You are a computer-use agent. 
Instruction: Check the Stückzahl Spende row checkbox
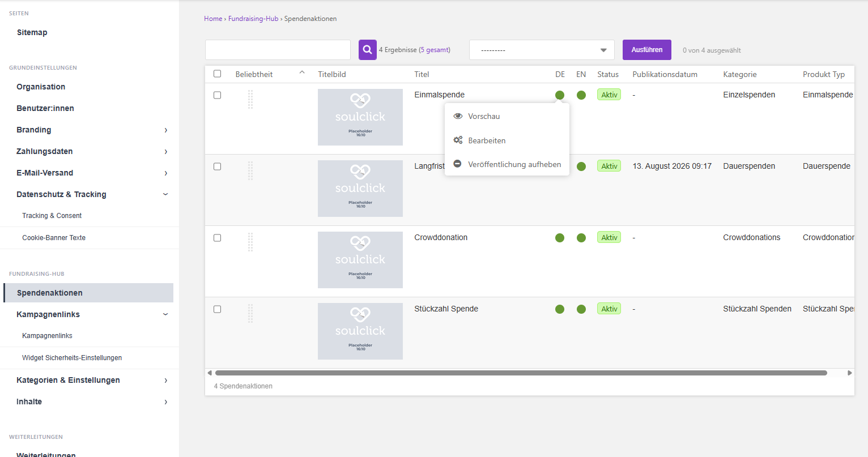pyautogui.click(x=217, y=309)
